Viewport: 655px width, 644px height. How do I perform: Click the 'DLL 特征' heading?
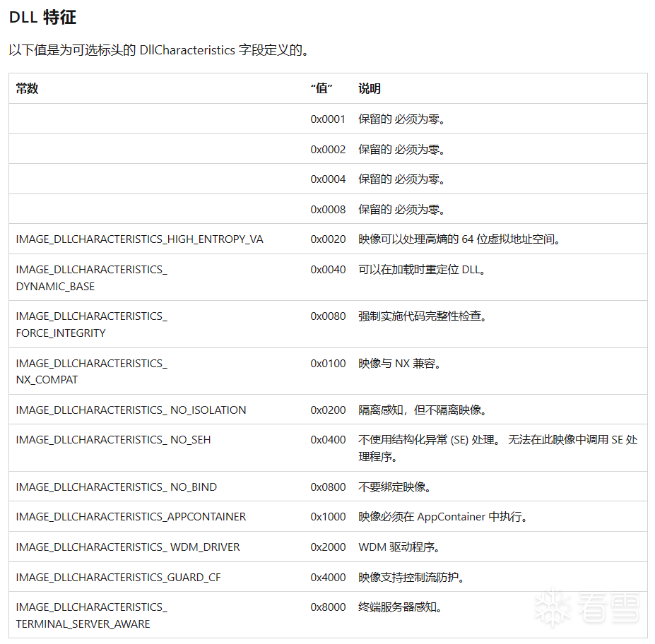[x=42, y=17]
